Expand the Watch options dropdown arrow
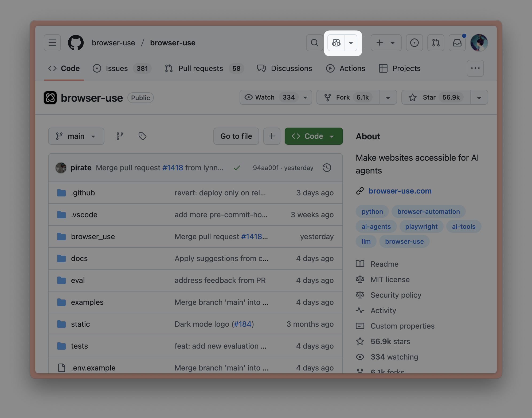The image size is (532, 418). [x=305, y=97]
